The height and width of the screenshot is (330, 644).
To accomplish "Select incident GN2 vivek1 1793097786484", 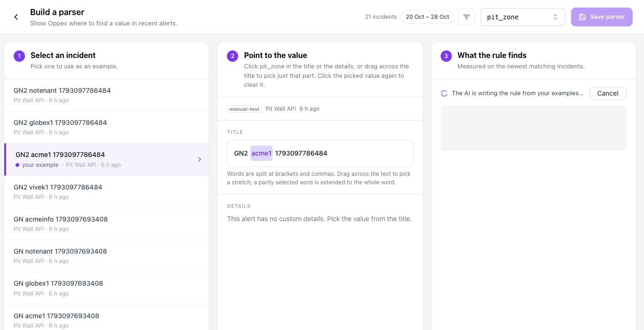I will (106, 191).
